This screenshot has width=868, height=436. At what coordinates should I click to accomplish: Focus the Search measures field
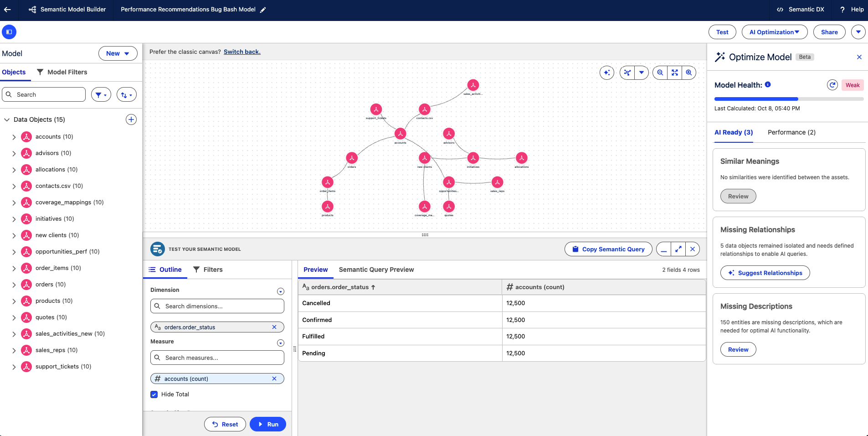click(x=217, y=358)
